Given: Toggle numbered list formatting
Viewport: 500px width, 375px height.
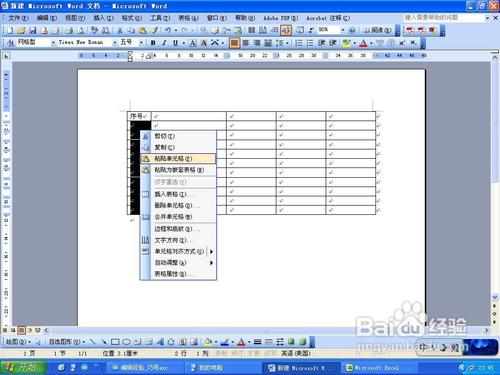Looking at the screenshot, I should [x=299, y=43].
